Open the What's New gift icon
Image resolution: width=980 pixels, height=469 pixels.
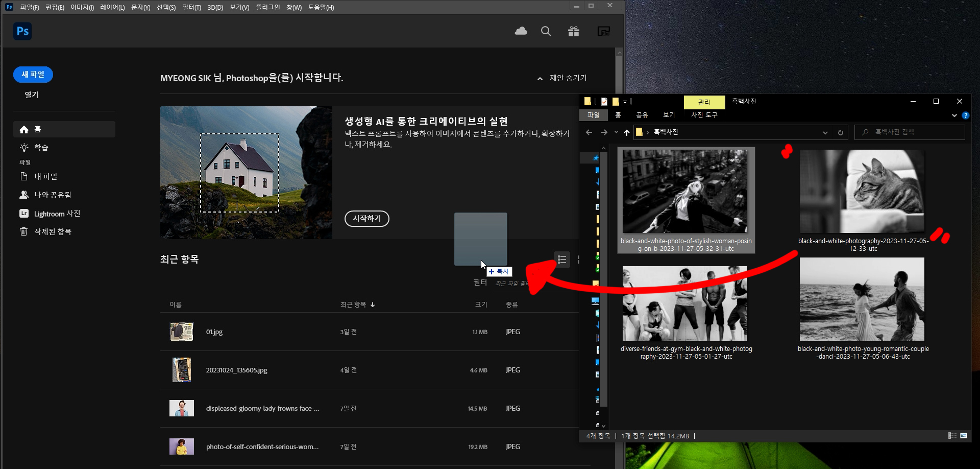[574, 31]
